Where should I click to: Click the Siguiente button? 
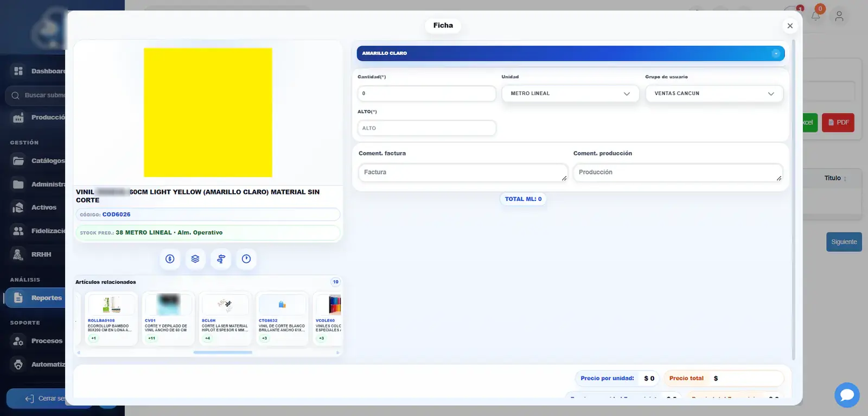click(x=844, y=242)
